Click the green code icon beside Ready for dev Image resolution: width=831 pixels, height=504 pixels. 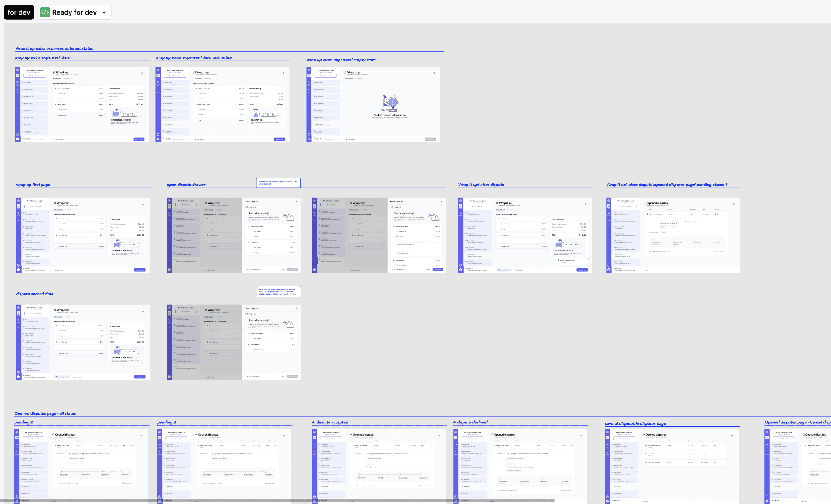tap(45, 12)
